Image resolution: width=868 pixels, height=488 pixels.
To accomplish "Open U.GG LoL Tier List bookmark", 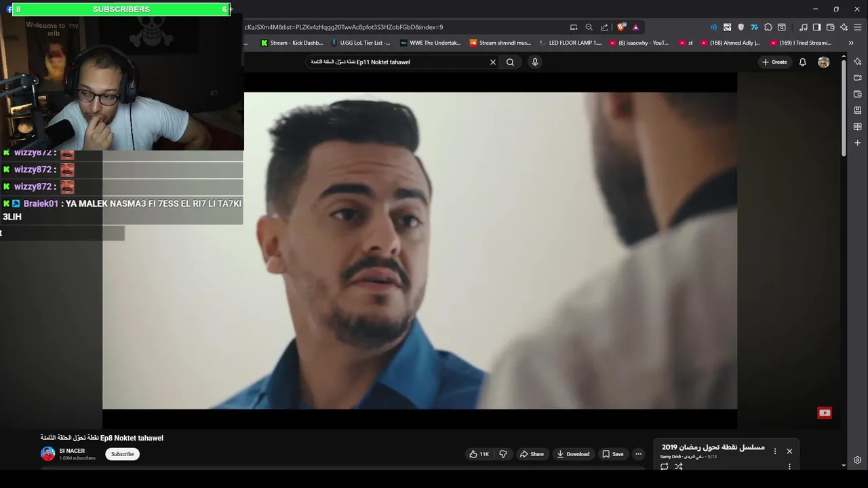I will [x=360, y=43].
